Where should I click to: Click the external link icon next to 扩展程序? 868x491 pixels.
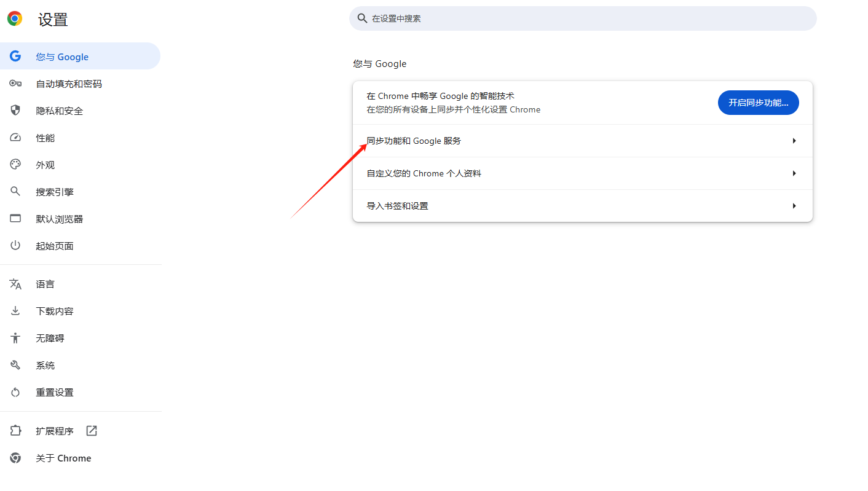(92, 431)
